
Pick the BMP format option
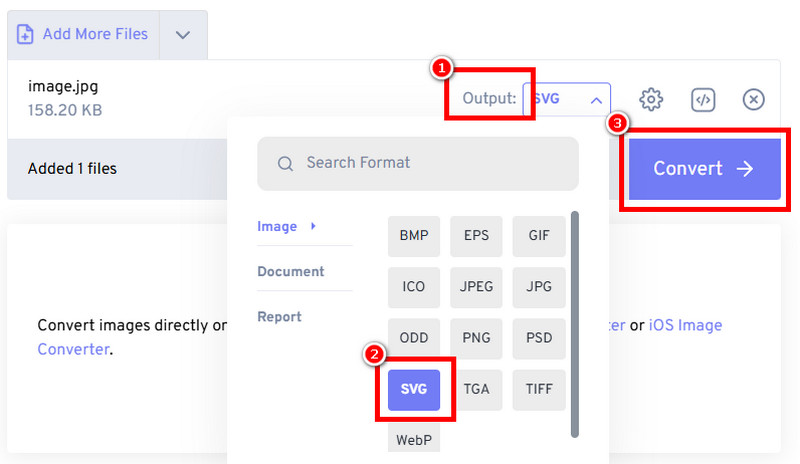click(x=414, y=236)
